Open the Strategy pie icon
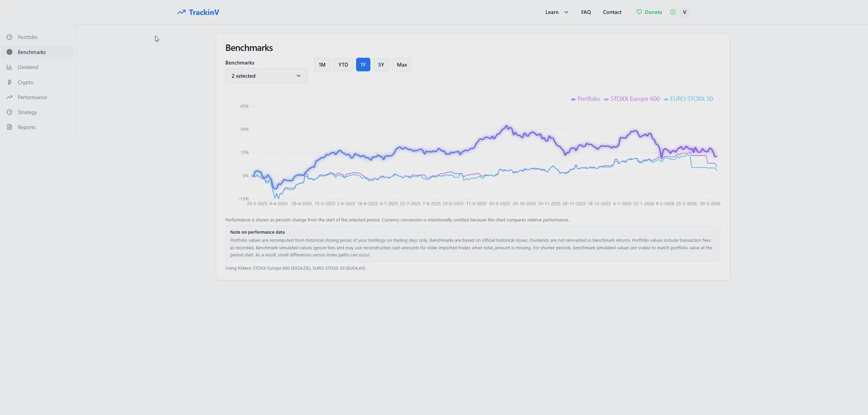The height and width of the screenshot is (415, 868). pos(9,112)
